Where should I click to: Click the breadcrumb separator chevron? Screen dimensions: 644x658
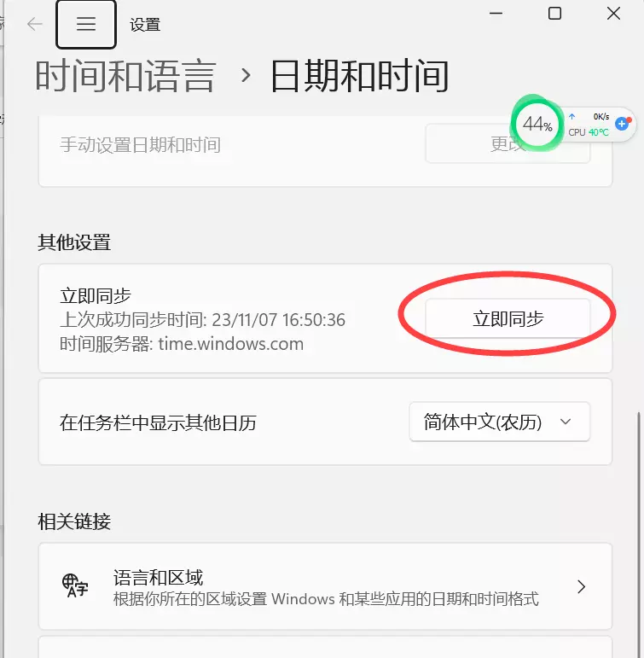246,76
